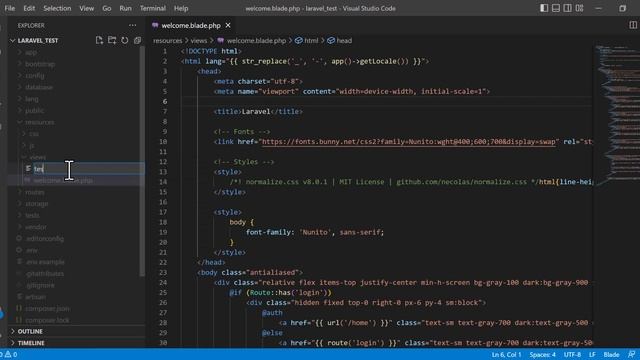Click Ln 6, Col 1 in status bar
Screen dimensions: 640x360
point(506,354)
